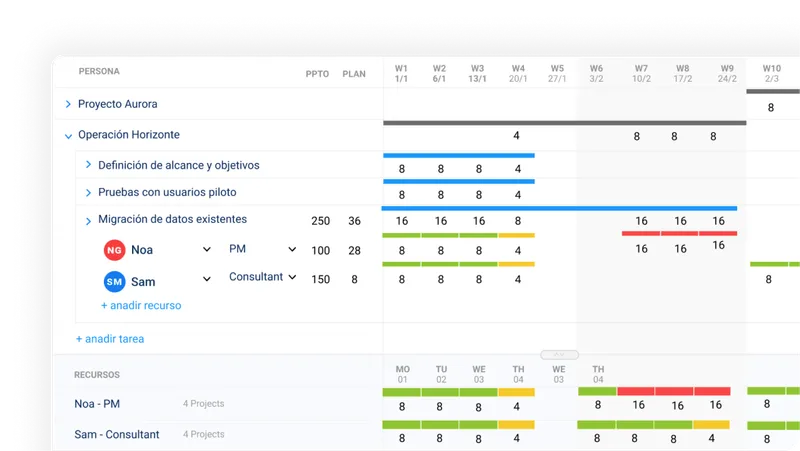The height and width of the screenshot is (451, 800).
Task: Click Noa's PLAN value 28
Action: point(355,250)
